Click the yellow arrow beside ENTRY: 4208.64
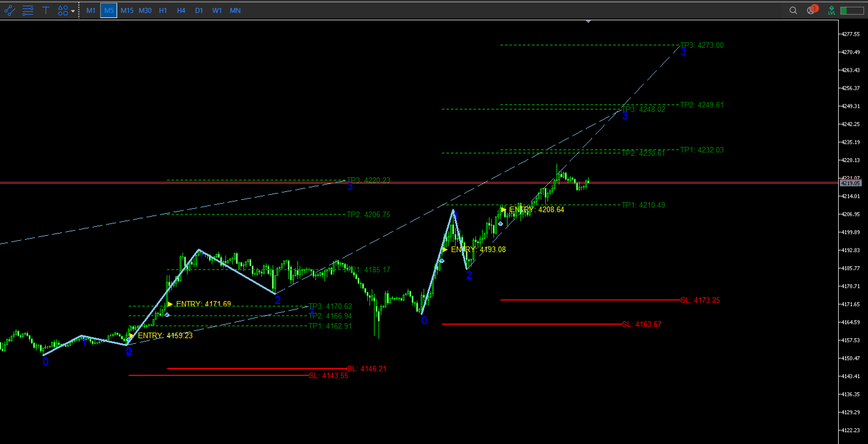The width and height of the screenshot is (868, 444). coord(504,209)
